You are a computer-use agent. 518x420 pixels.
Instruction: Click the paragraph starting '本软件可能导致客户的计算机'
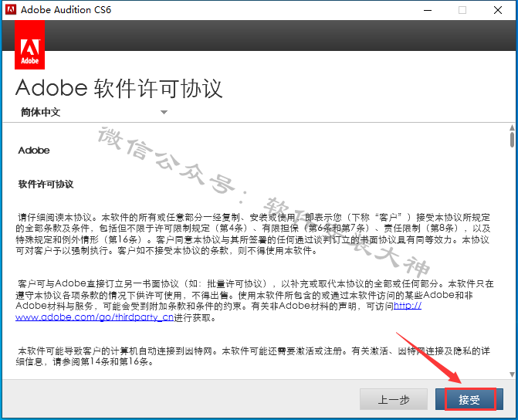pyautogui.click(x=252, y=356)
